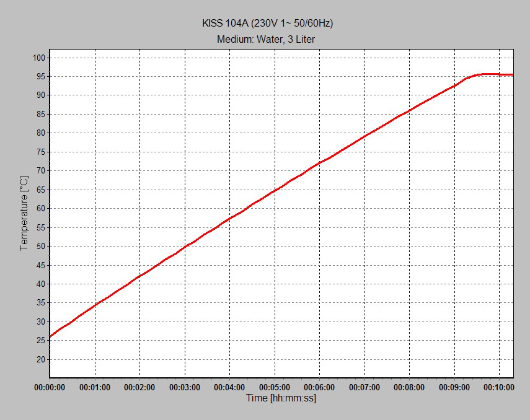Screen dimensions: 530x420
Task: Click the '20' temperature tick label
Action: click(40, 359)
